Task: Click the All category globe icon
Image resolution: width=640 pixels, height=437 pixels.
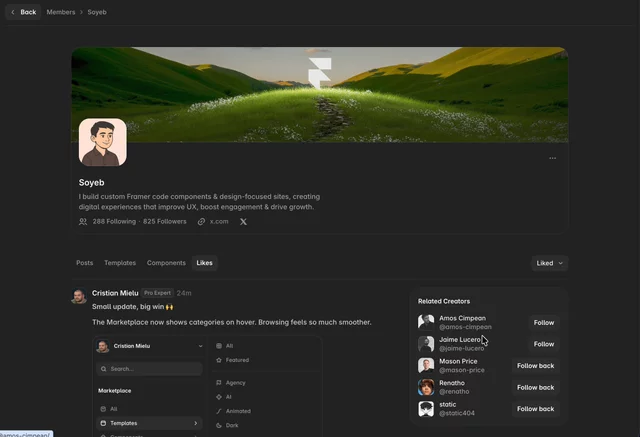Action: [x=219, y=346]
